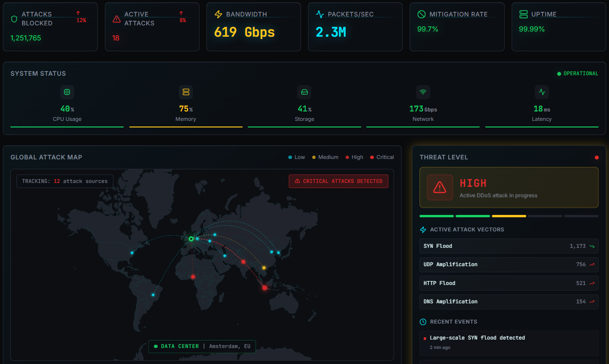Click the Storage drive icon
609x364 pixels.
coord(304,92)
